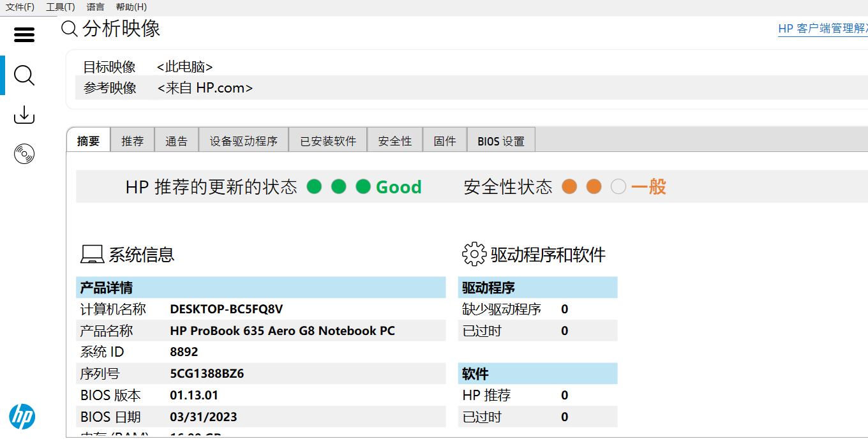Open the download sidebar icon
Image resolution: width=868 pixels, height=446 pixels.
24,115
